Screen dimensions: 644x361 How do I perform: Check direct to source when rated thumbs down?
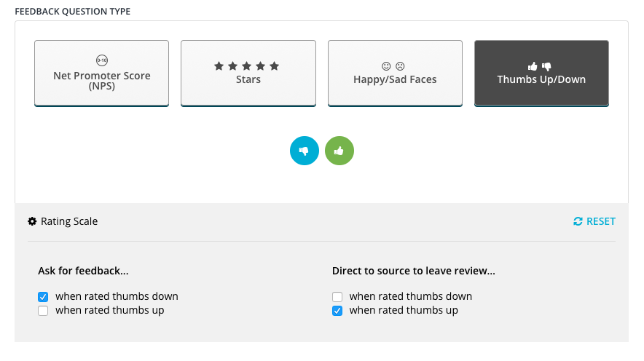337,297
